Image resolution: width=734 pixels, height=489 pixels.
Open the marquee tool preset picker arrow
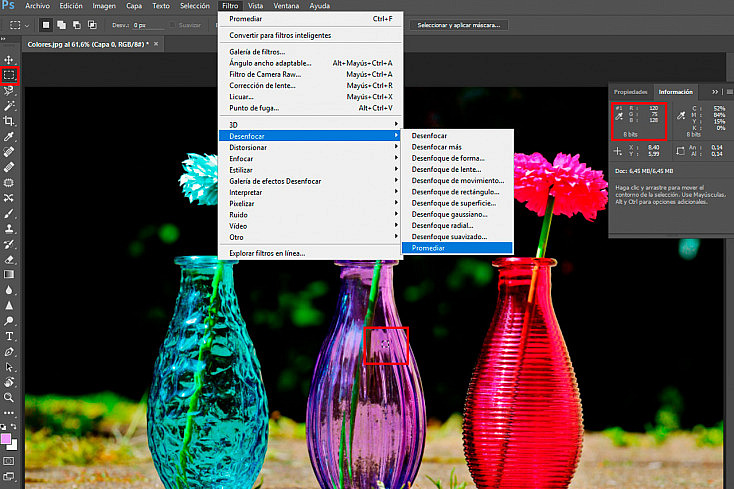[x=27, y=25]
